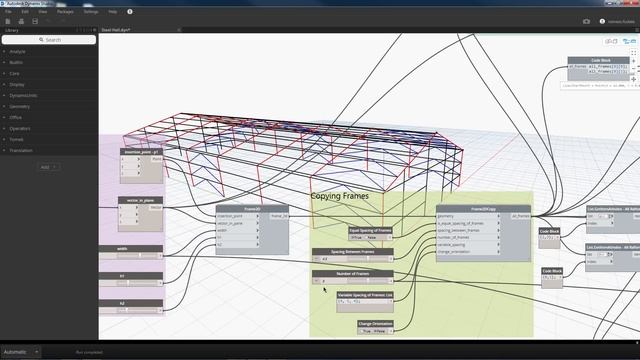
Task: Click the Run completed status text
Action: pos(89,352)
